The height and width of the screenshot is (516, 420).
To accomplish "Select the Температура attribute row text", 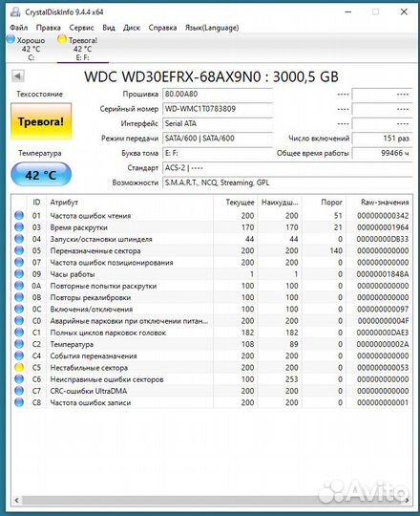I will pyautogui.click(x=72, y=345).
